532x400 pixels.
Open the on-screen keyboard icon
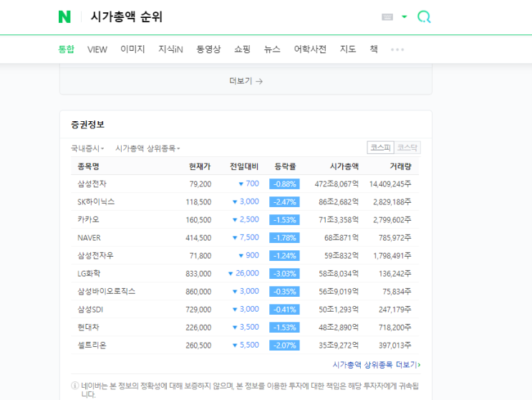pos(387,16)
